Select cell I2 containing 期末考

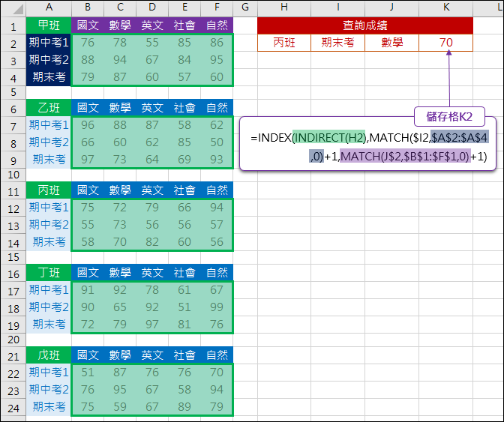coord(337,43)
